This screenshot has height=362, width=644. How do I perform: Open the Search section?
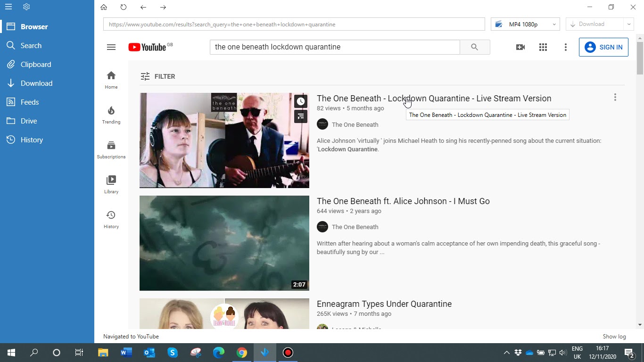[47, 46]
